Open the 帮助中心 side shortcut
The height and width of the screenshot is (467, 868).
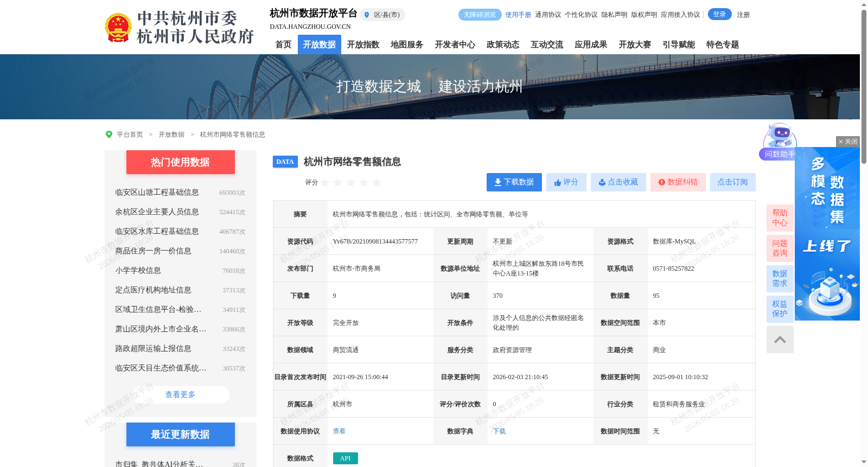[780, 218]
